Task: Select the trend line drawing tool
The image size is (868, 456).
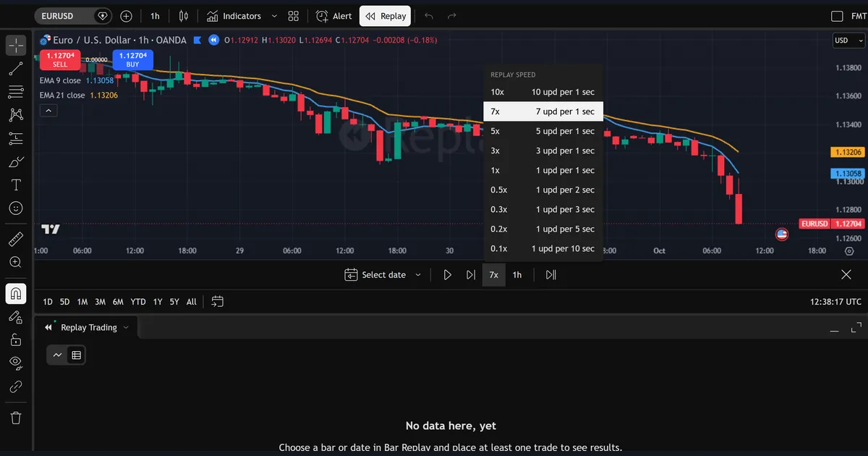Action: pyautogui.click(x=16, y=68)
